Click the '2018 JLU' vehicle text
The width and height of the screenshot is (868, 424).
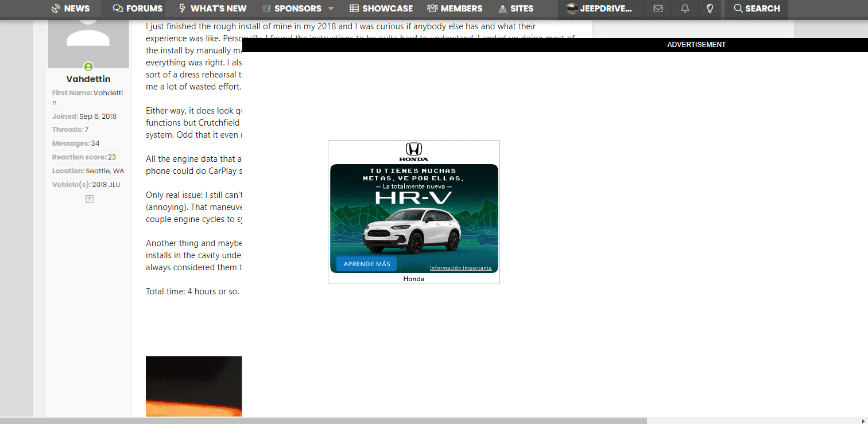106,185
